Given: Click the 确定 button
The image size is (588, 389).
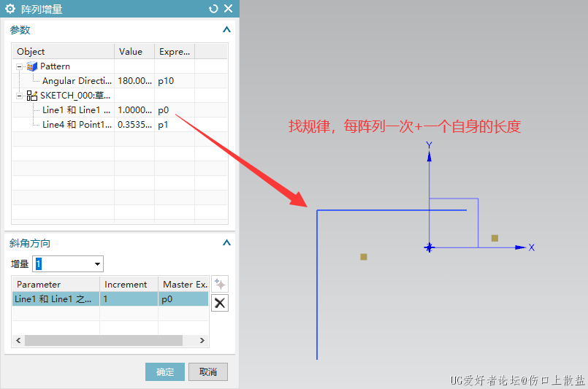Looking at the screenshot, I should pyautogui.click(x=165, y=372).
